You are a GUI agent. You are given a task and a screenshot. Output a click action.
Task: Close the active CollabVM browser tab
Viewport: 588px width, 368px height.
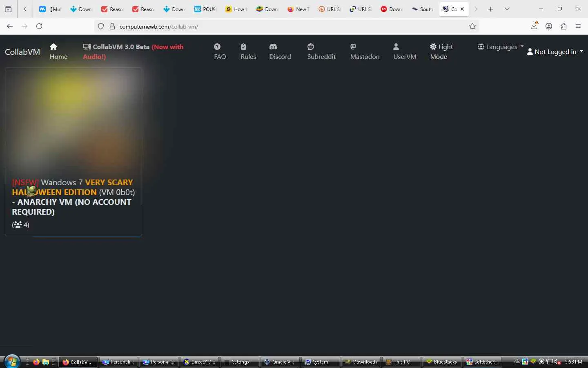coord(462,9)
